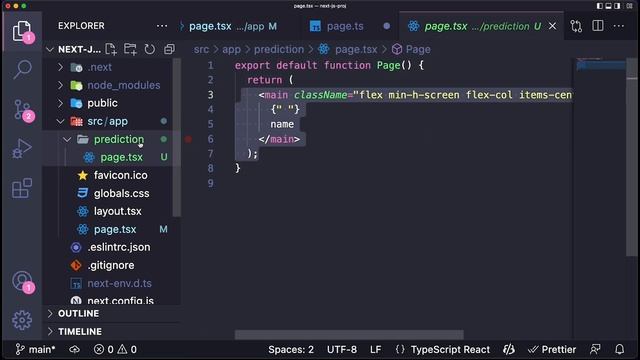Split the editor to the right
The image size is (640, 360).
point(598,26)
